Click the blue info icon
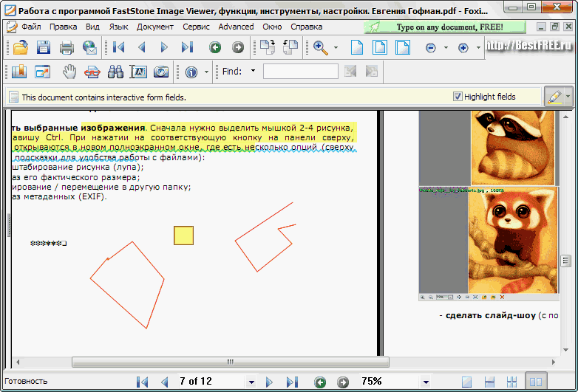The width and height of the screenshot is (578, 392). (x=191, y=72)
